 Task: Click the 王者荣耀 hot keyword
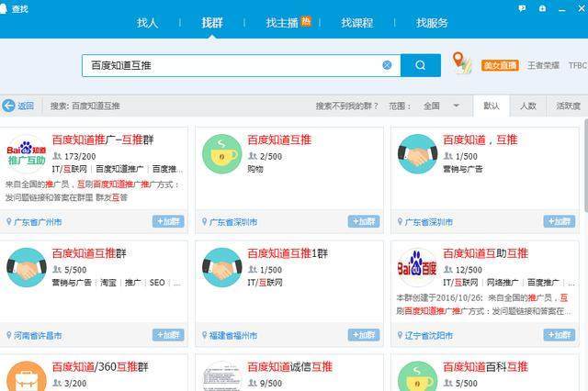[543, 65]
